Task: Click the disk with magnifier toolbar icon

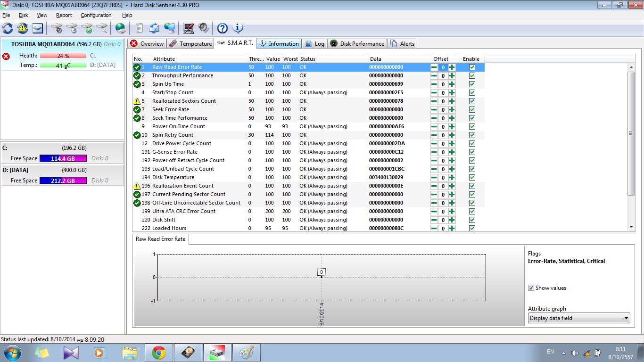Action: [x=102, y=28]
